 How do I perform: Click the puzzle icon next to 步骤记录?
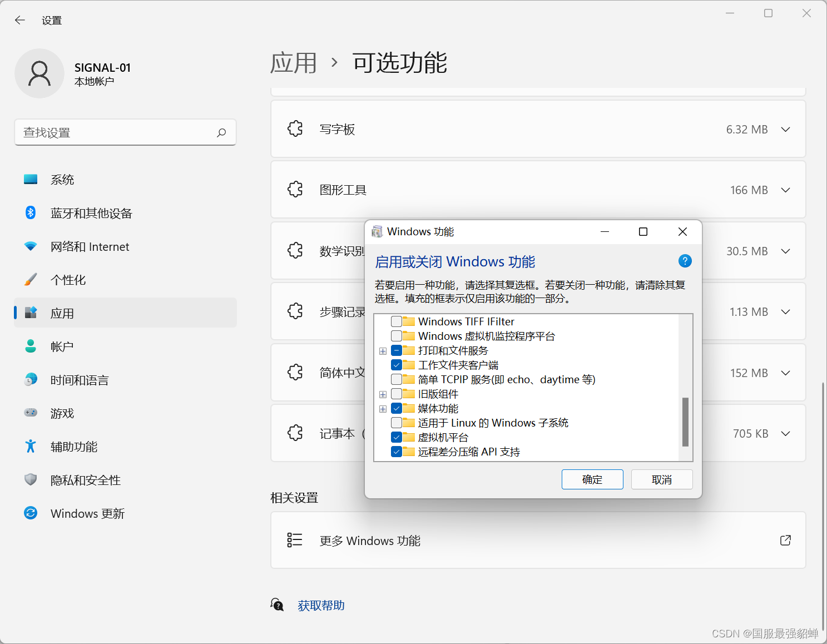click(295, 311)
